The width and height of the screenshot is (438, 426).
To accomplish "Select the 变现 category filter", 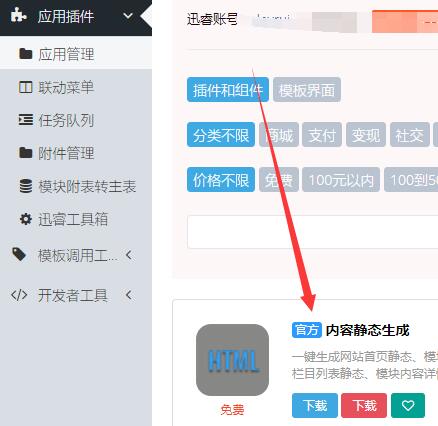I will pyautogui.click(x=366, y=135).
